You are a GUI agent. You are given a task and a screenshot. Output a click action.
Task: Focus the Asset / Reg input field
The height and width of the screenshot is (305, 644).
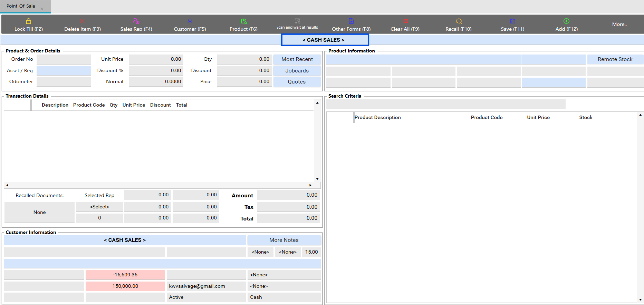click(64, 71)
